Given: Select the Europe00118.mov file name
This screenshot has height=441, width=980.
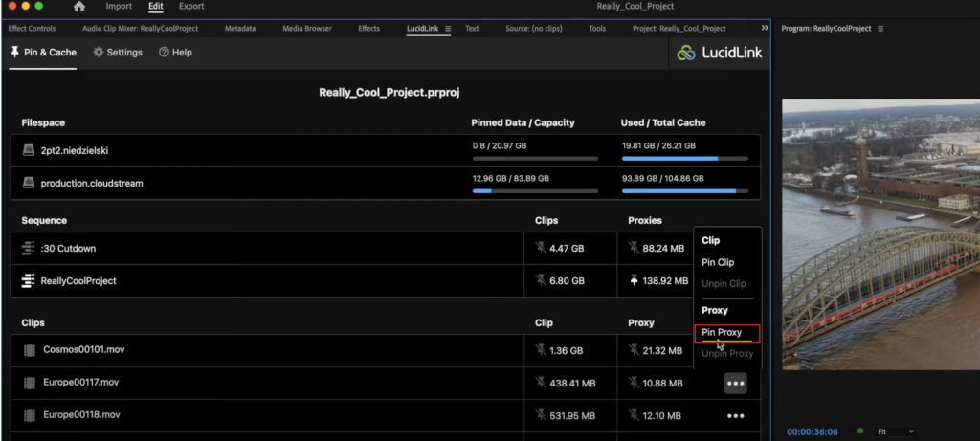Looking at the screenshot, I should (81, 415).
